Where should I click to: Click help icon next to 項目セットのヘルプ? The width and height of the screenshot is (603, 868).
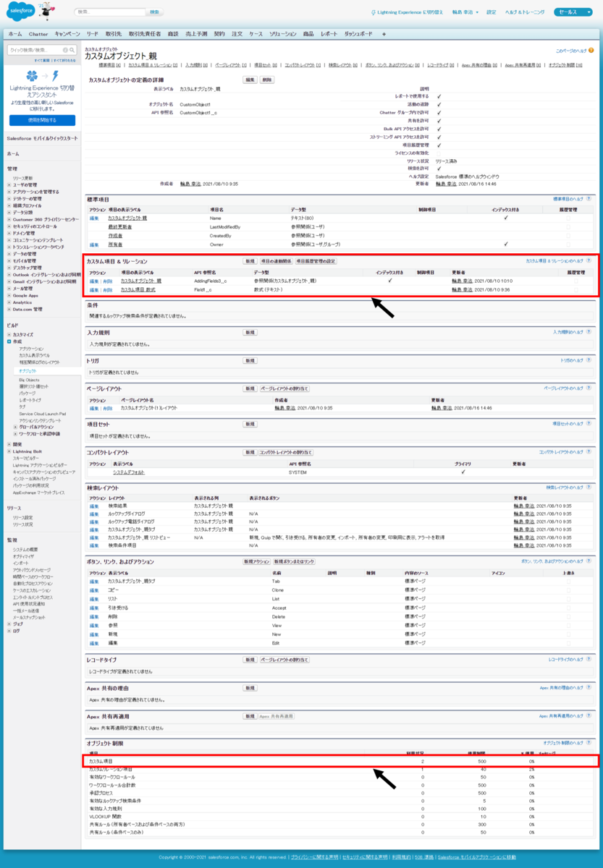(x=589, y=424)
